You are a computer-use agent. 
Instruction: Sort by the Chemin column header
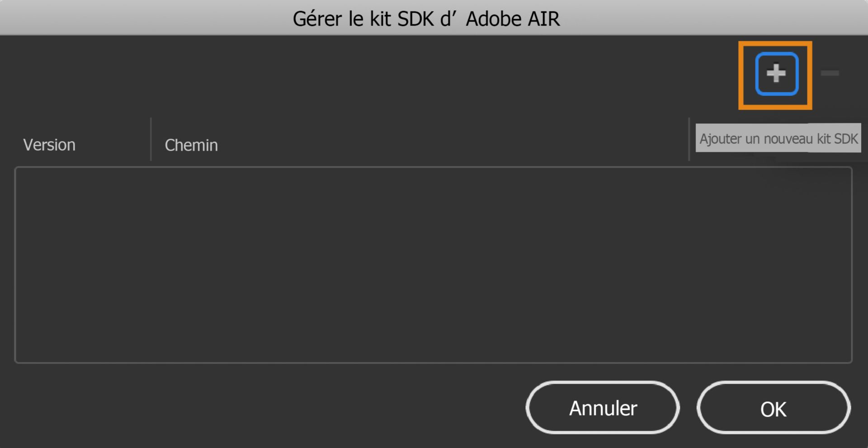[191, 145]
